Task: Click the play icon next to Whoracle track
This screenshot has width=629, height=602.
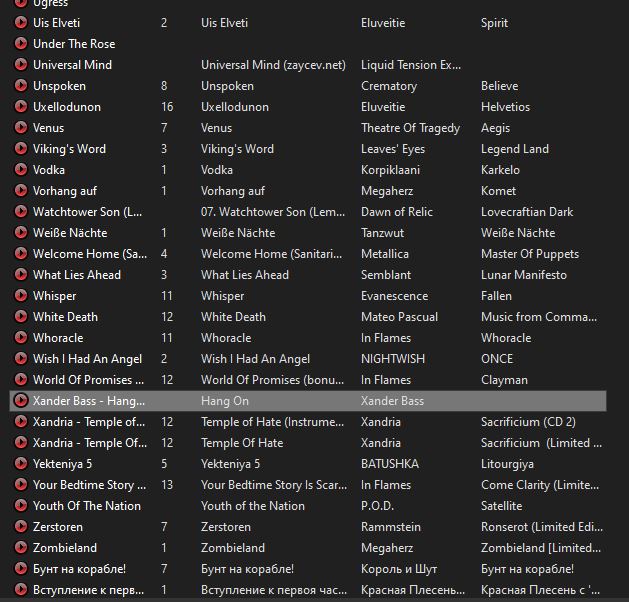Action: (x=21, y=337)
